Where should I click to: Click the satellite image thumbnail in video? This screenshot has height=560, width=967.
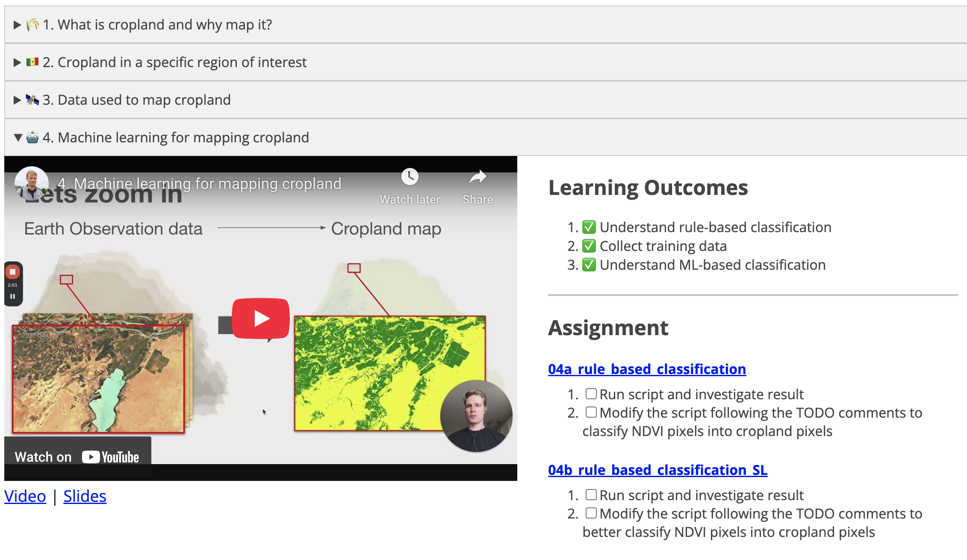point(99,379)
